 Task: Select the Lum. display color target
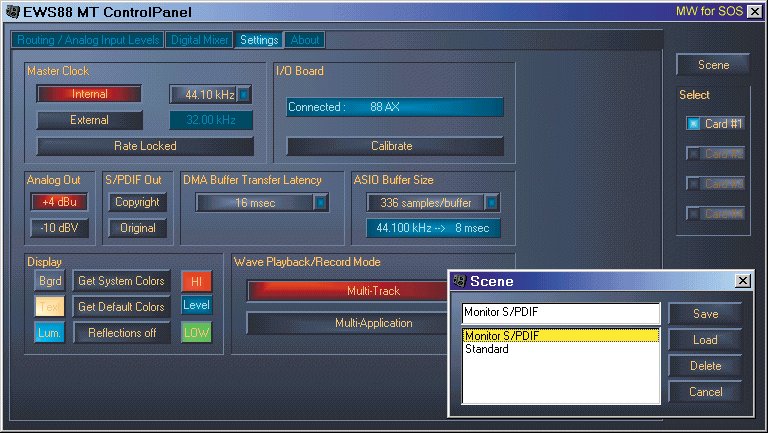(x=49, y=333)
